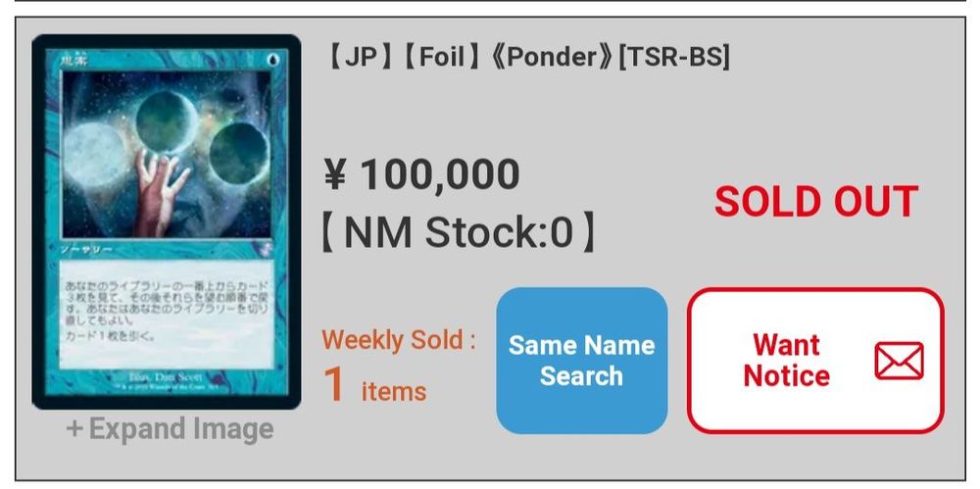980x489 pixels.
Task: Click the card artwork with three orbs
Action: 167,155
